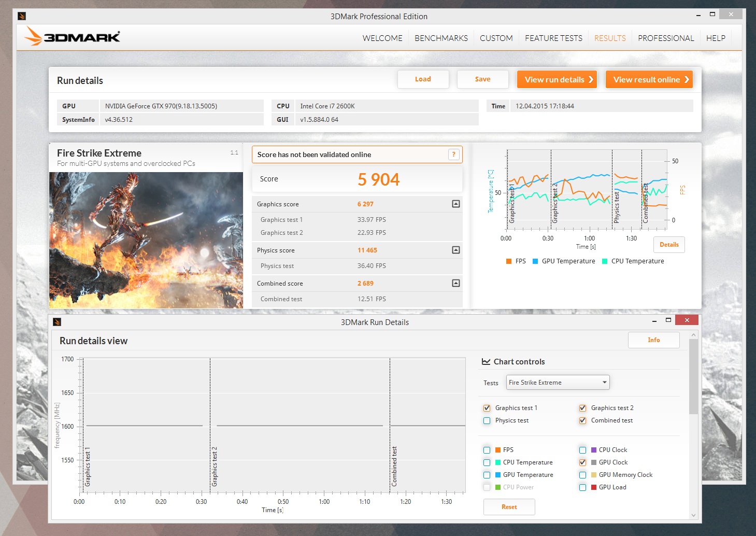Click the 3DMark Run Details window icon
Image resolution: width=756 pixels, height=536 pixels.
pos(57,322)
